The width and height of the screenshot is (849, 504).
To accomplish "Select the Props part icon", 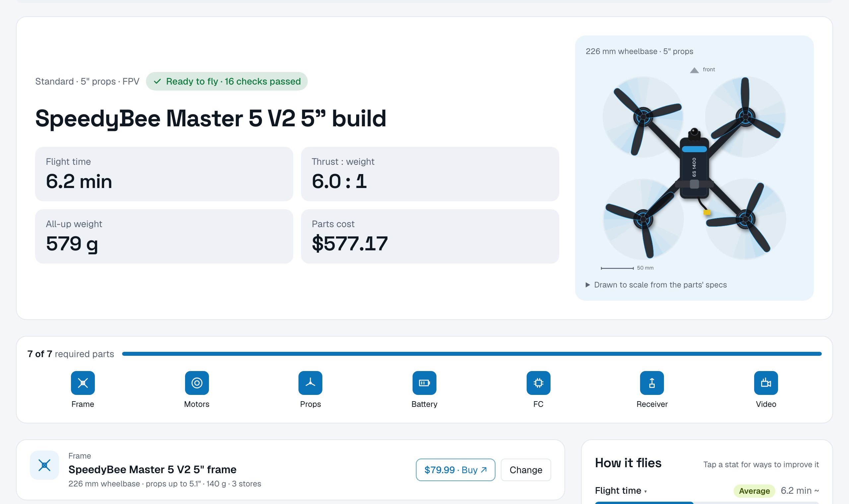I will 310,383.
